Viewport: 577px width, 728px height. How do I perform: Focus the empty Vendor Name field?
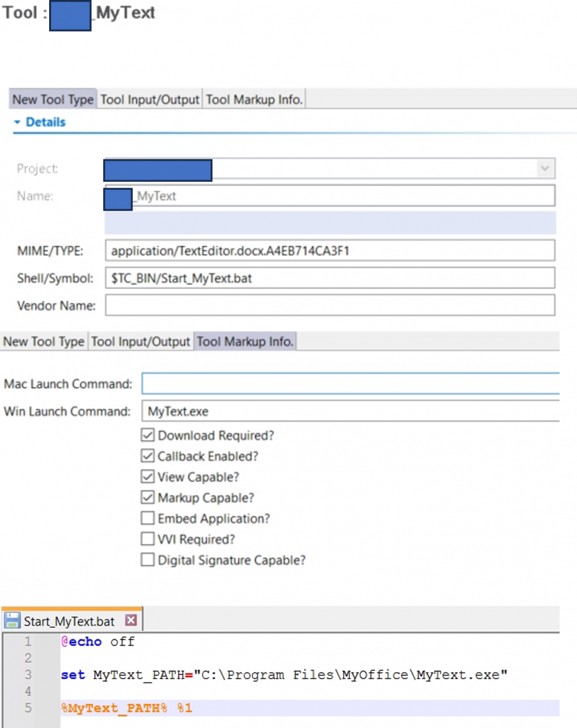(330, 305)
